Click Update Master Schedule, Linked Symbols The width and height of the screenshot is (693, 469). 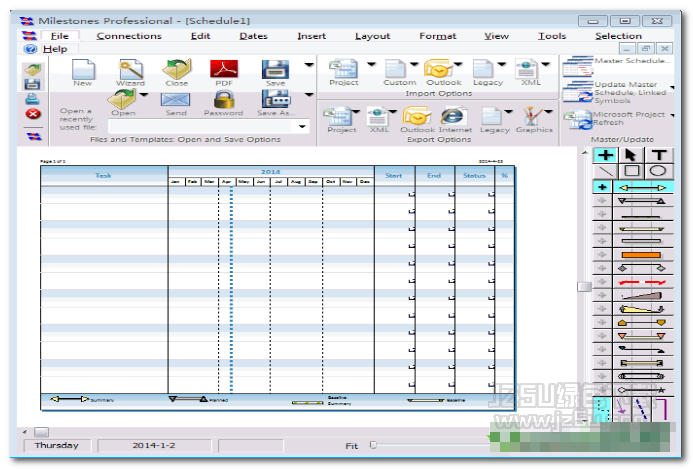pyautogui.click(x=616, y=92)
